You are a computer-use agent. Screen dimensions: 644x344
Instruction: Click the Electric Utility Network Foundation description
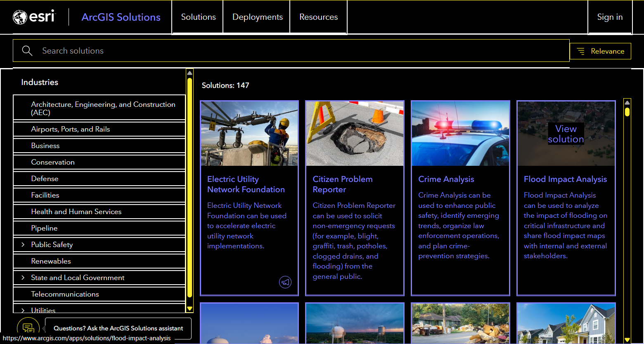pos(247,226)
